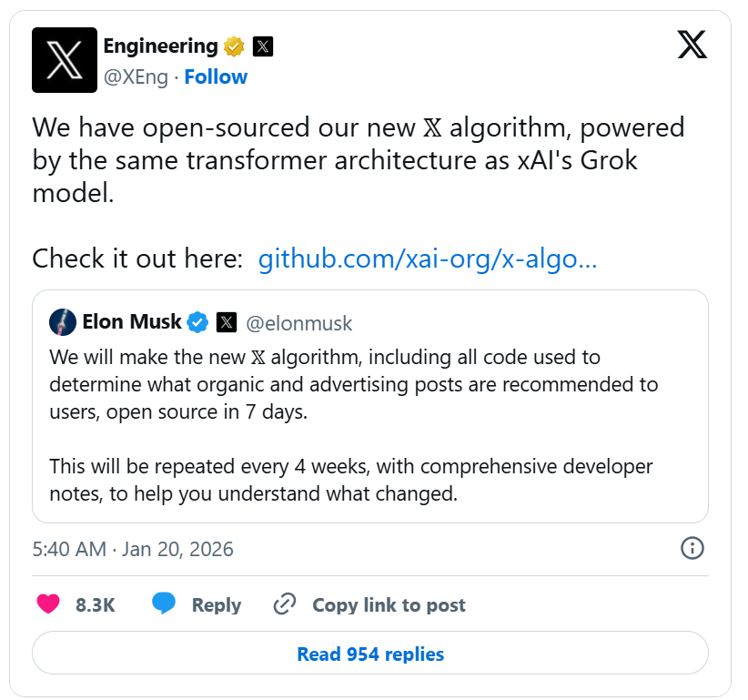
Task: Click the info circle icon
Action: (x=692, y=548)
